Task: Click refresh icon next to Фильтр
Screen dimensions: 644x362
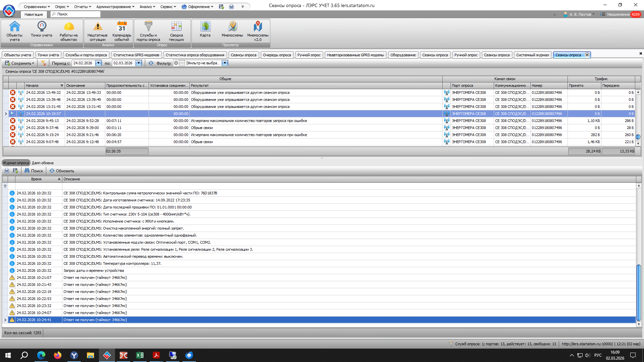Action: [x=151, y=63]
